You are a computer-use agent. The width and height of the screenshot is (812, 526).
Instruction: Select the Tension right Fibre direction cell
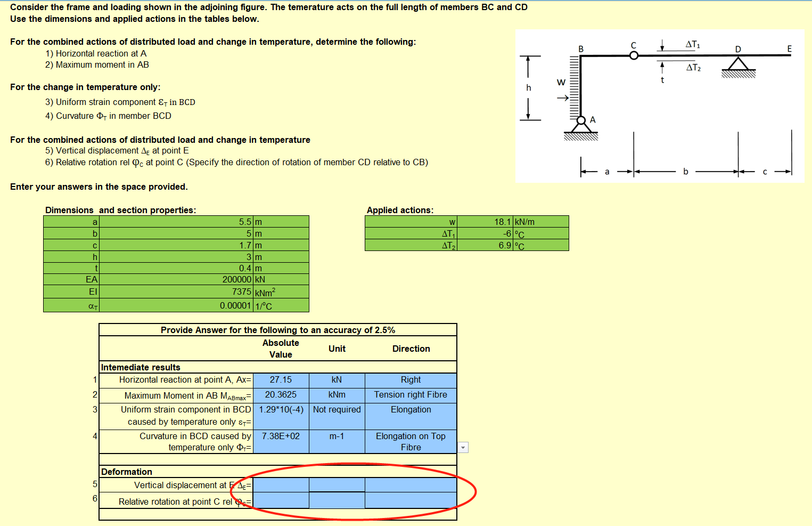pos(411,395)
